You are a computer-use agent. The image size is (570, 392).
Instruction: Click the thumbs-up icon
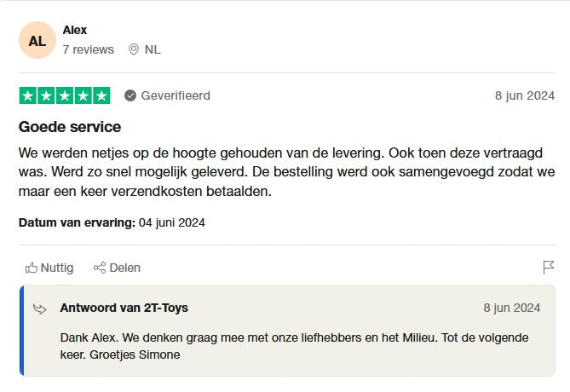(32, 268)
